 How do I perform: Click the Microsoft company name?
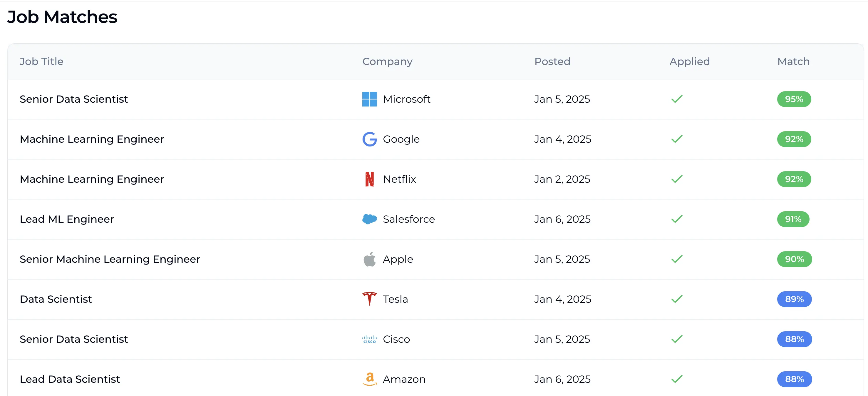point(407,99)
